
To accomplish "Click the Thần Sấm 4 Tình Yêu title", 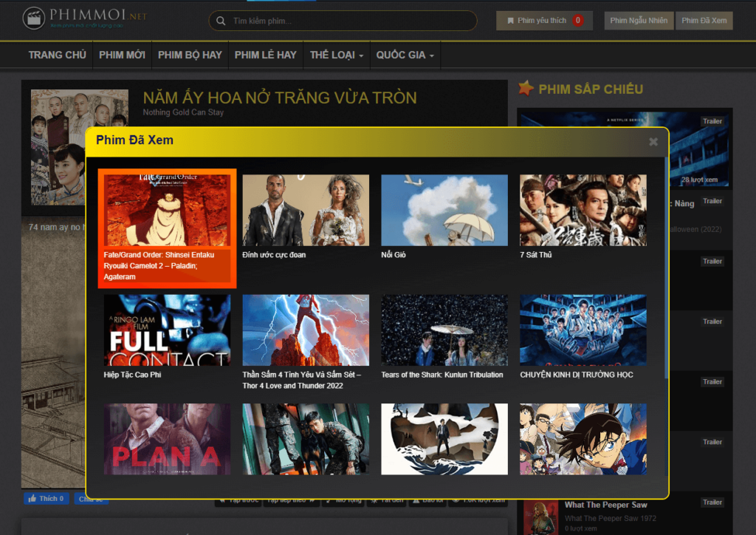I will pos(302,380).
